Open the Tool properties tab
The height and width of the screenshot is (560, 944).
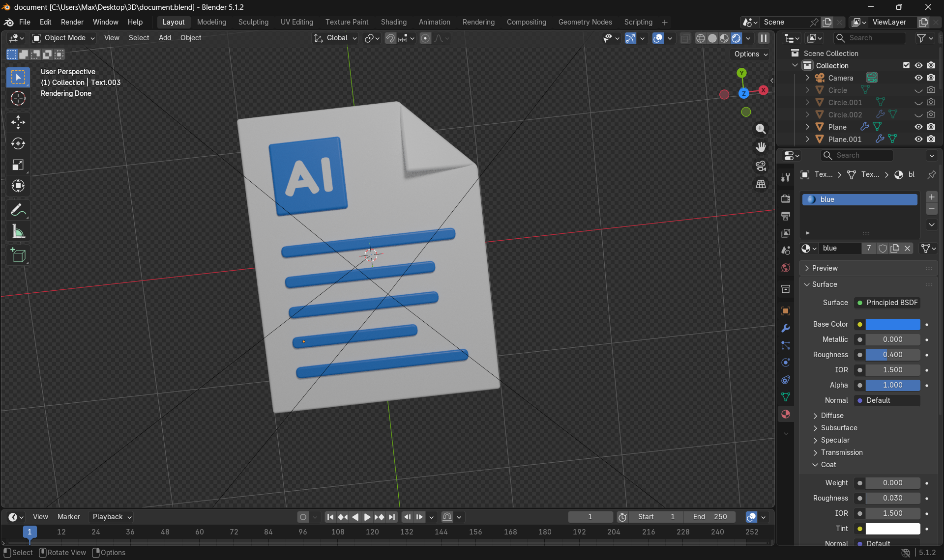tap(786, 177)
